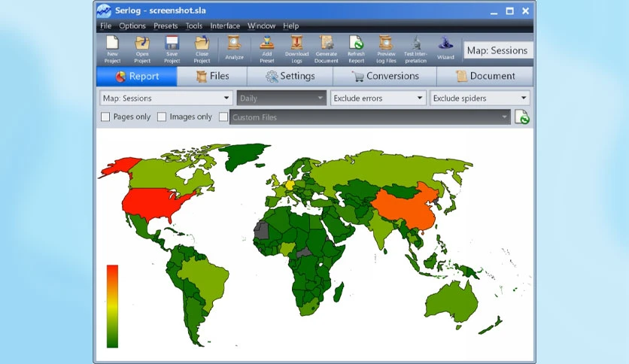Click the red-to-green color legend bar
629x364 pixels.
[x=112, y=306]
